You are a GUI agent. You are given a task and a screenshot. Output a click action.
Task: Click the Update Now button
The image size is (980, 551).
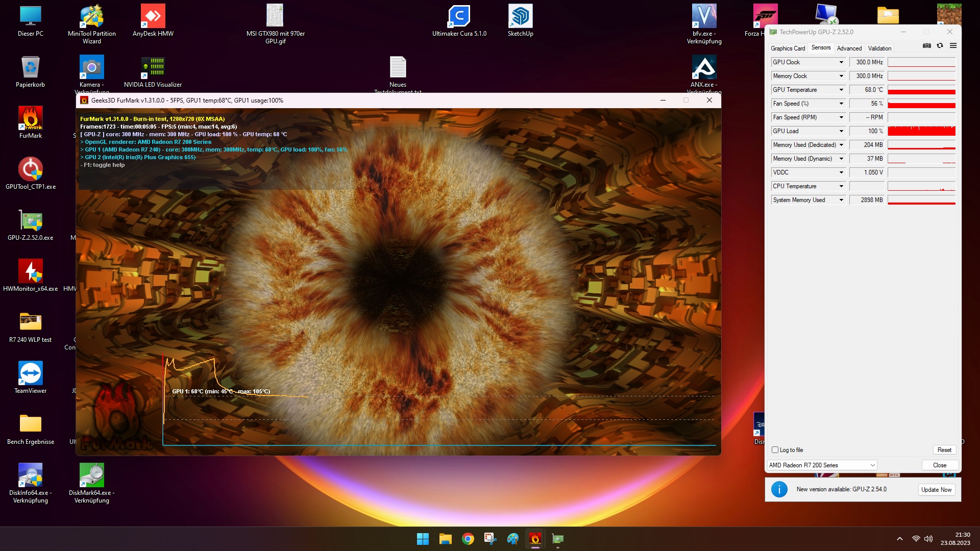(936, 490)
